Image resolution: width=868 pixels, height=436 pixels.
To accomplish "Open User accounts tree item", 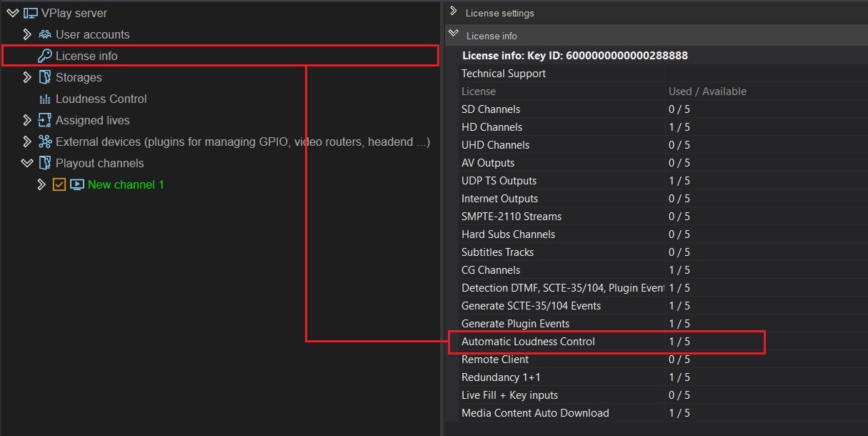I will (x=93, y=34).
